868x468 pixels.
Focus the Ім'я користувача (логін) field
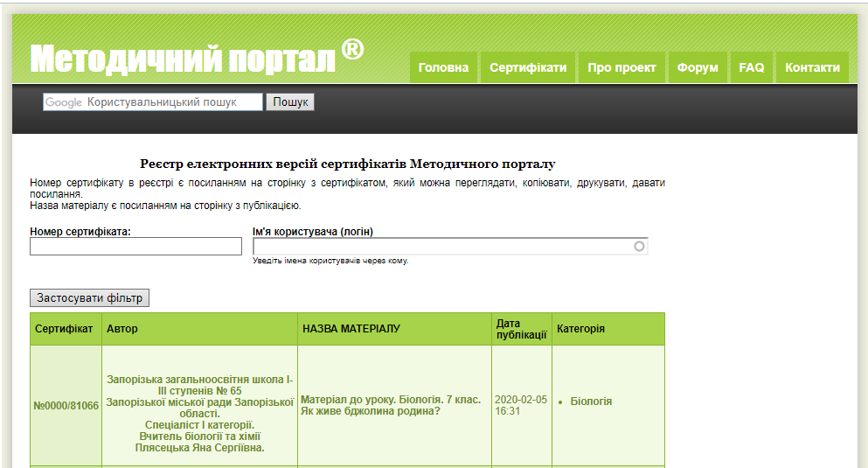click(450, 247)
